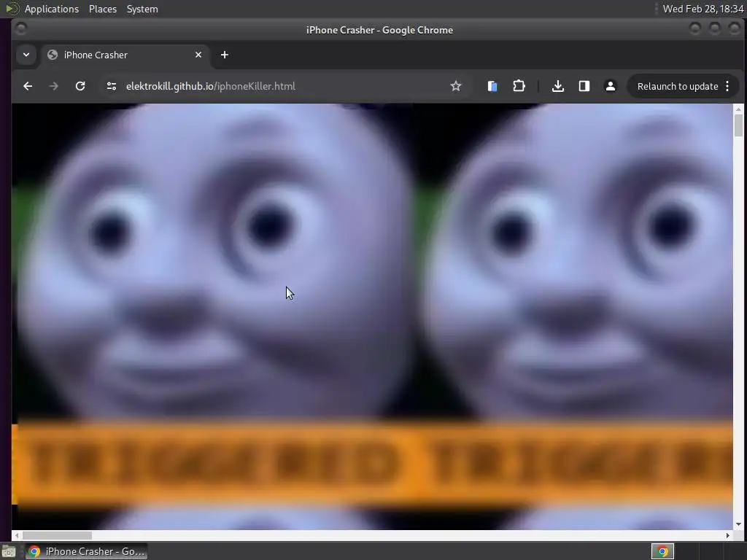
Task: Click the horizontal scrollbar thumb
Action: (x=57, y=535)
